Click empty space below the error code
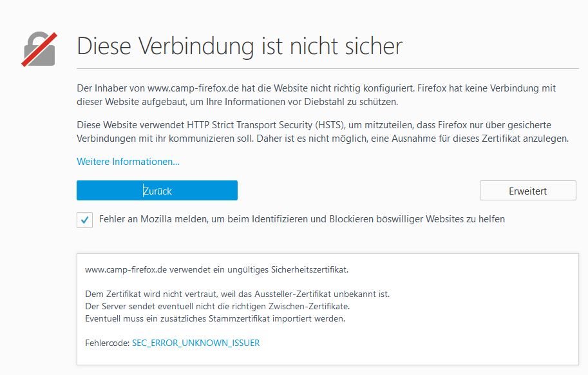Image resolution: width=588 pixels, height=375 pixels. tap(322, 358)
